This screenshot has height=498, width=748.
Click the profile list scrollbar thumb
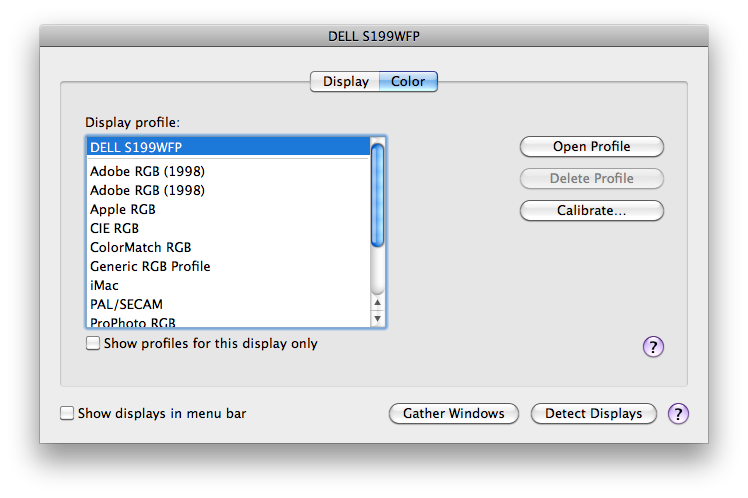coord(377,195)
